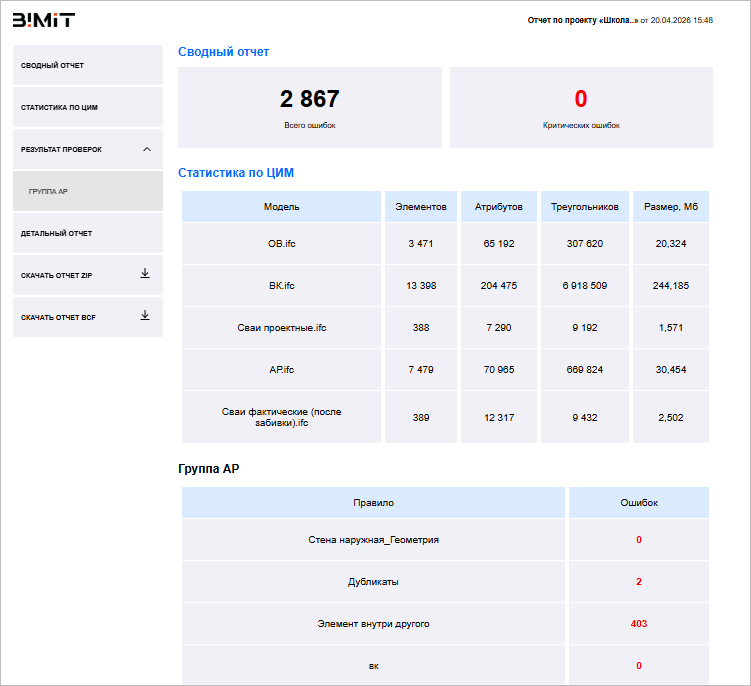Click the 403 errors count value
751x686 pixels.
click(638, 624)
